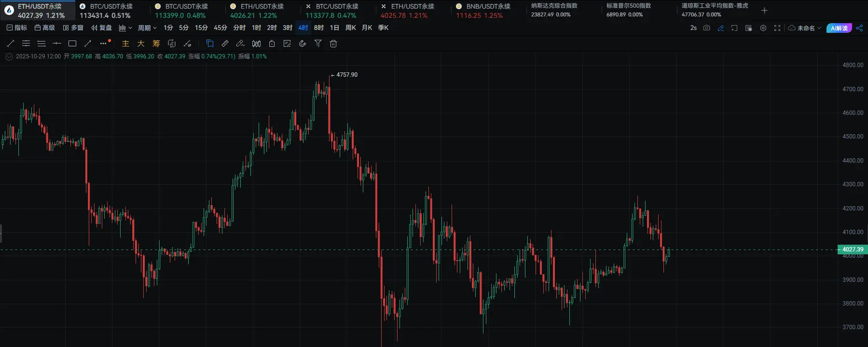The height and width of the screenshot is (347, 868).
Task: Share the chart via share icon
Action: pyautogui.click(x=859, y=28)
